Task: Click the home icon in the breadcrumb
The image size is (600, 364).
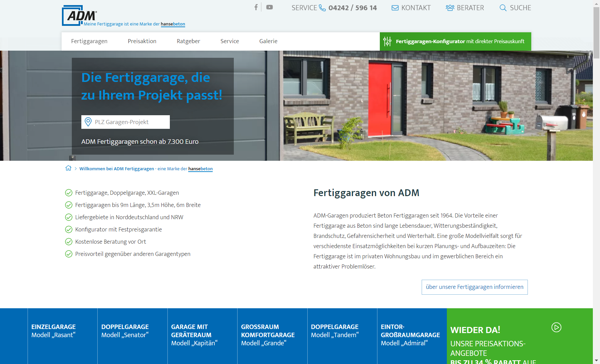Action: 68,168
